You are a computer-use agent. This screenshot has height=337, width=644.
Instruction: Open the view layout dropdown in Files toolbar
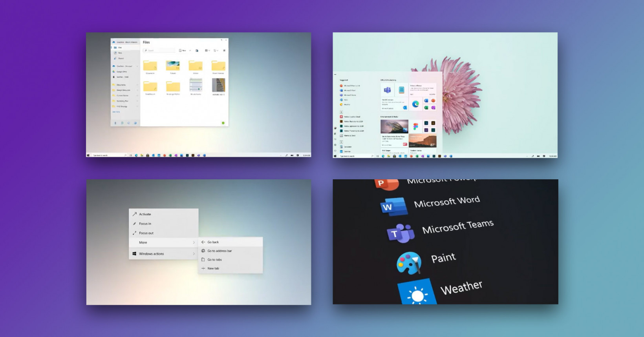point(207,51)
